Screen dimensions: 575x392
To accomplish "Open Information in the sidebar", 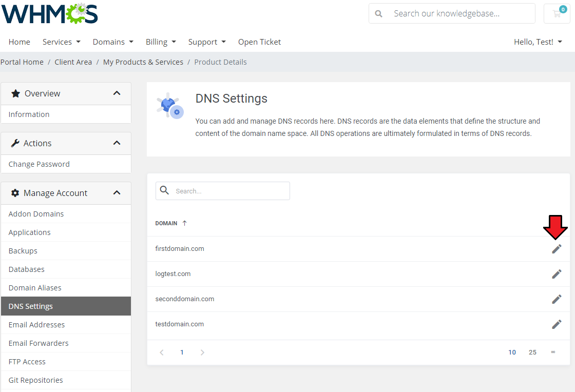I will click(66, 114).
